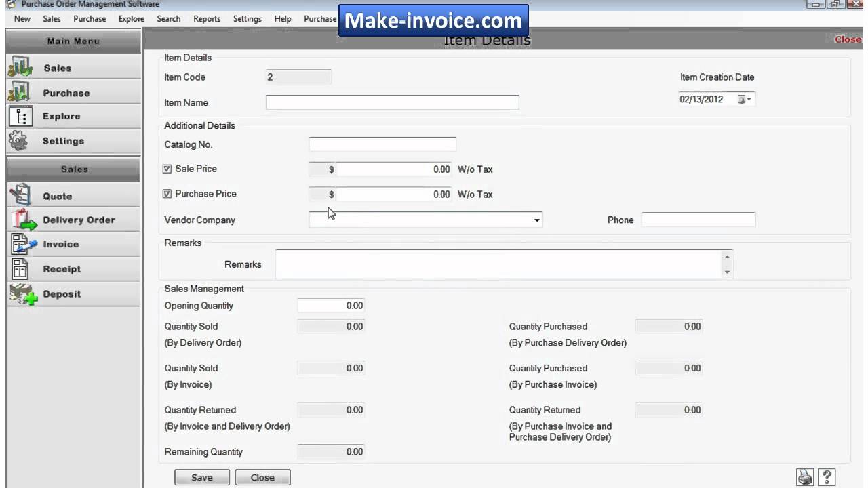Click Quantity Purchased (By Purchase Invoice) value
The image size is (868, 488).
point(669,368)
